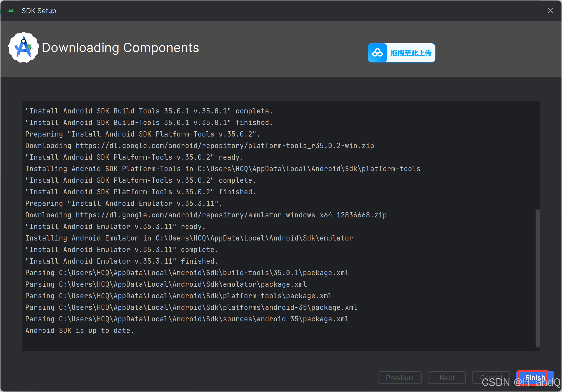Image resolution: width=562 pixels, height=392 pixels.
Task: Click the Finish button
Action: pyautogui.click(x=535, y=378)
